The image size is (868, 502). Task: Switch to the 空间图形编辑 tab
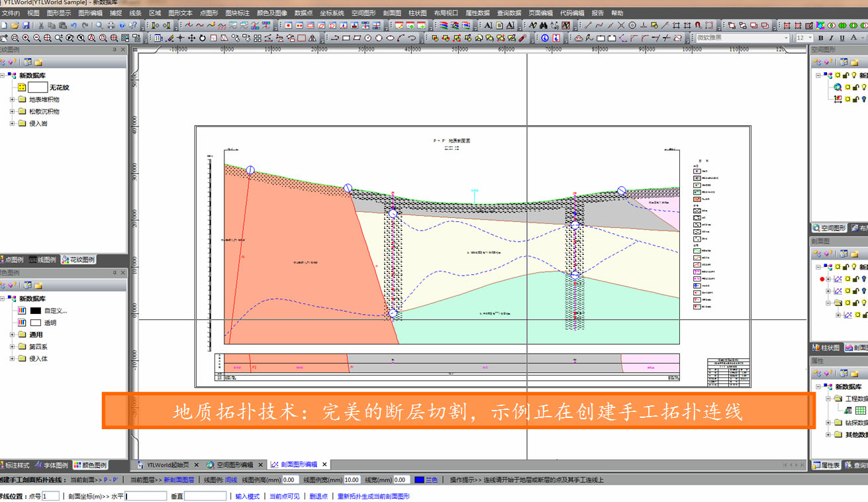click(x=235, y=464)
